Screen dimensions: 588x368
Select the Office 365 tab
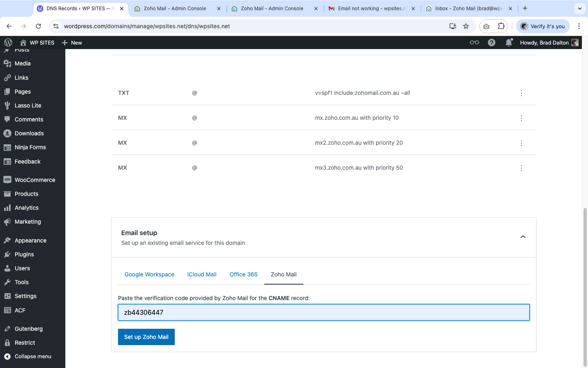click(x=243, y=274)
